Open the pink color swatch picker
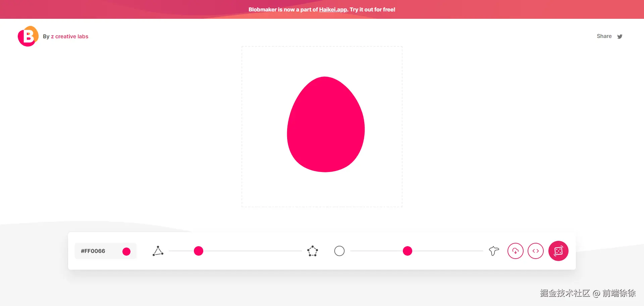 pyautogui.click(x=126, y=252)
